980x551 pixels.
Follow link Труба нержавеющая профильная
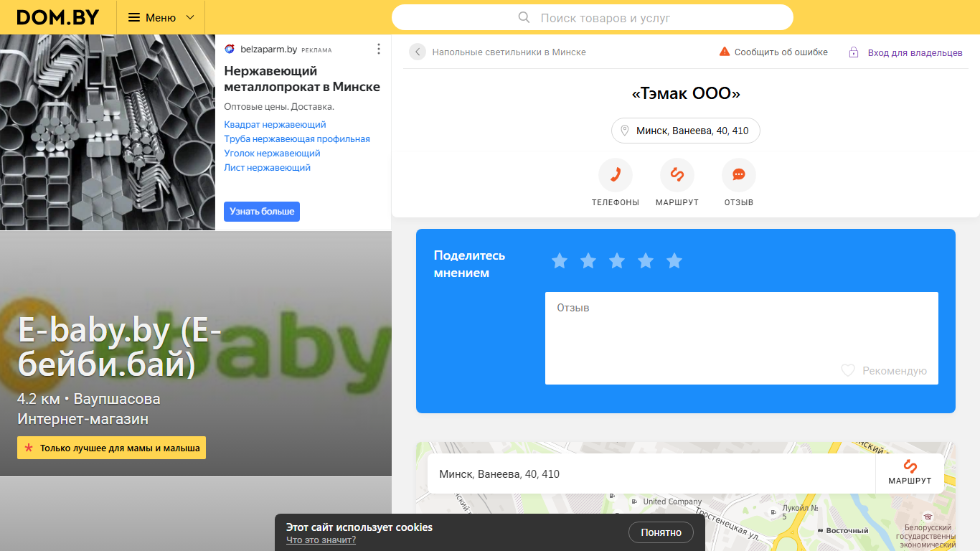[x=297, y=139]
